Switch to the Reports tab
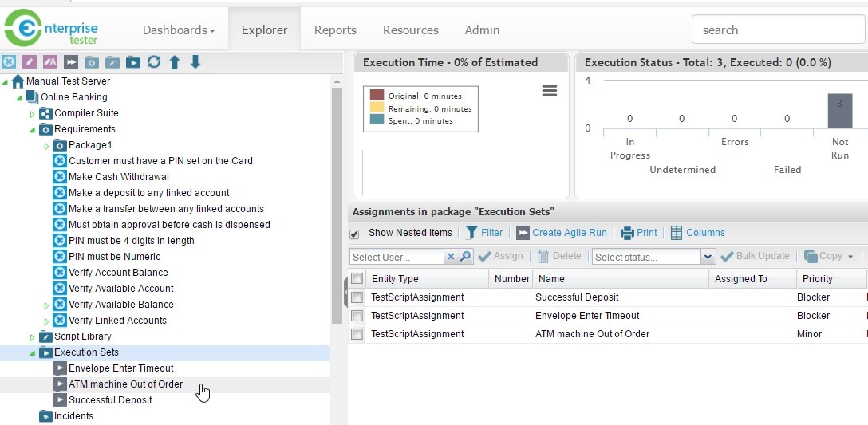 coord(335,30)
